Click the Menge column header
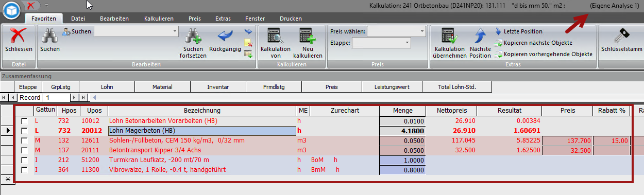Screen dimensions: 644x195 (402, 111)
